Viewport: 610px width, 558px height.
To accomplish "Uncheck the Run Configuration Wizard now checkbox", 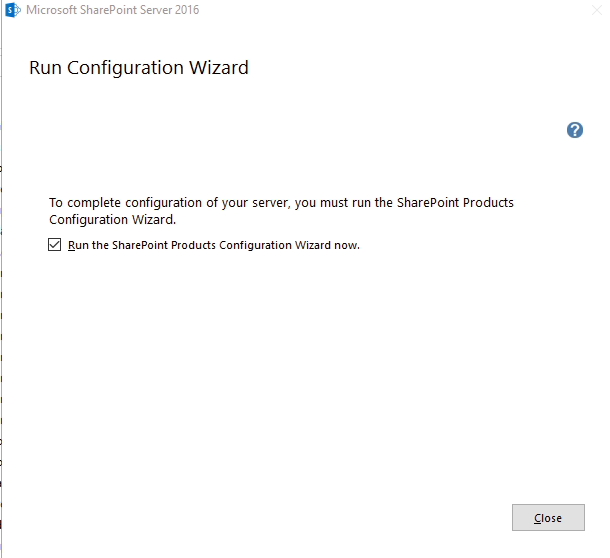I will tap(54, 245).
